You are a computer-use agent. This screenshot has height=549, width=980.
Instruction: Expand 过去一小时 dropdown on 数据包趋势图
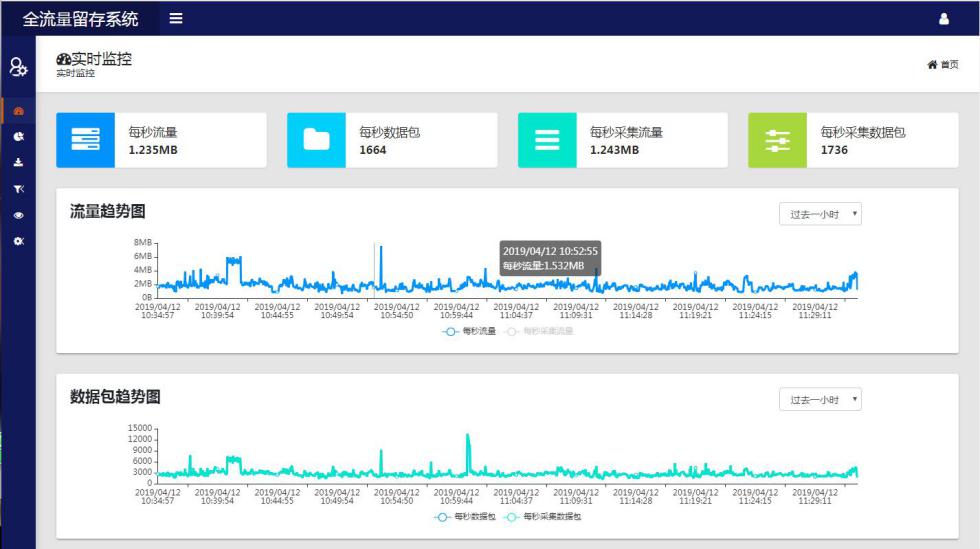[820, 400]
